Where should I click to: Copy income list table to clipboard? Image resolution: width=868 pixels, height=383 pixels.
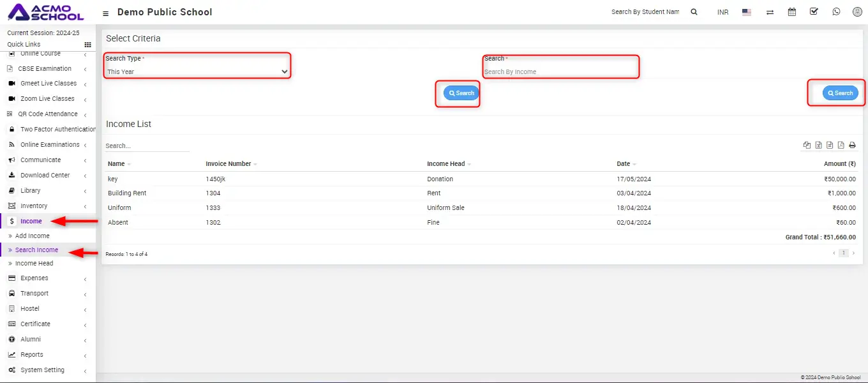coord(807,146)
